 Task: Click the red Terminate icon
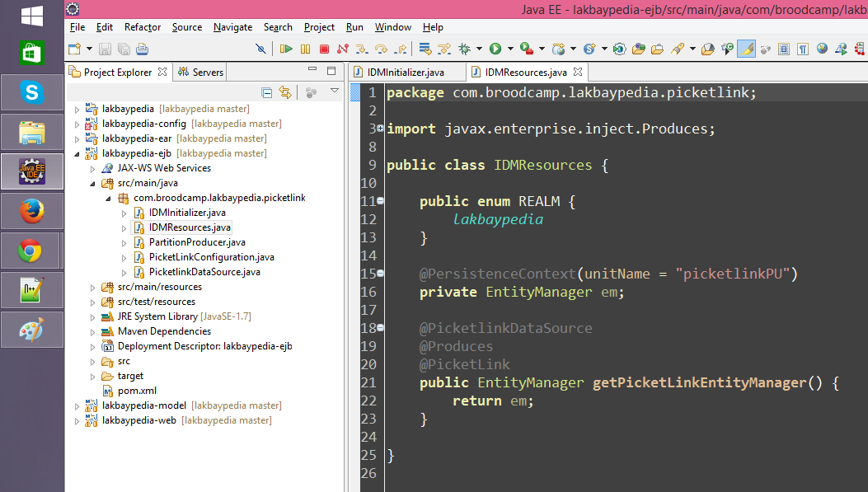325,49
